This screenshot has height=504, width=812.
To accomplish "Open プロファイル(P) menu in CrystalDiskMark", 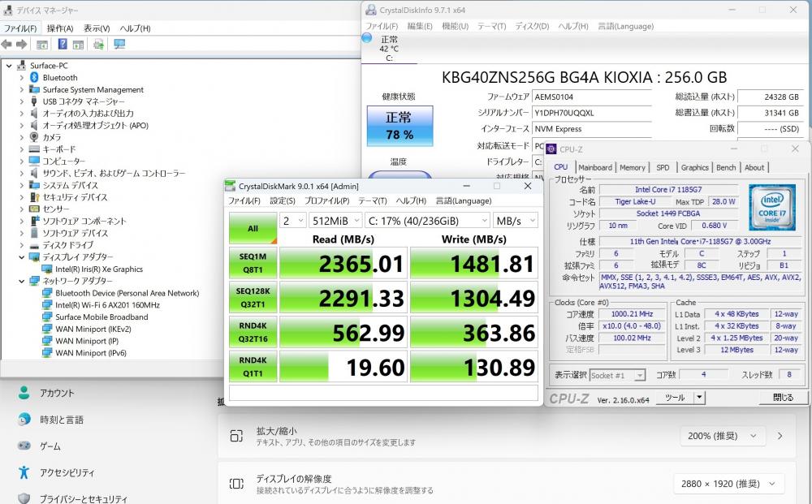I will (x=326, y=200).
